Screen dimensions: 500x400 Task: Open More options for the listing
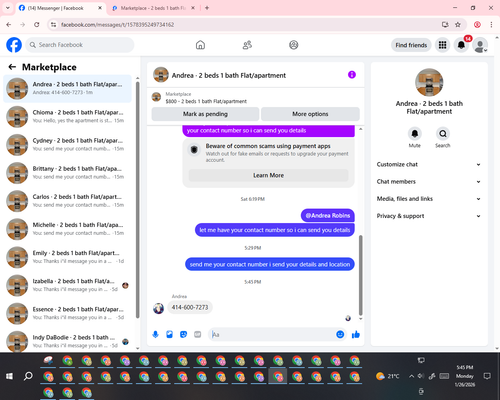[310, 114]
